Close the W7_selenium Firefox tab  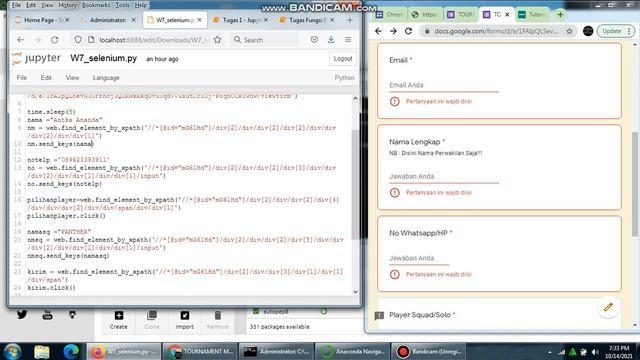(x=200, y=20)
